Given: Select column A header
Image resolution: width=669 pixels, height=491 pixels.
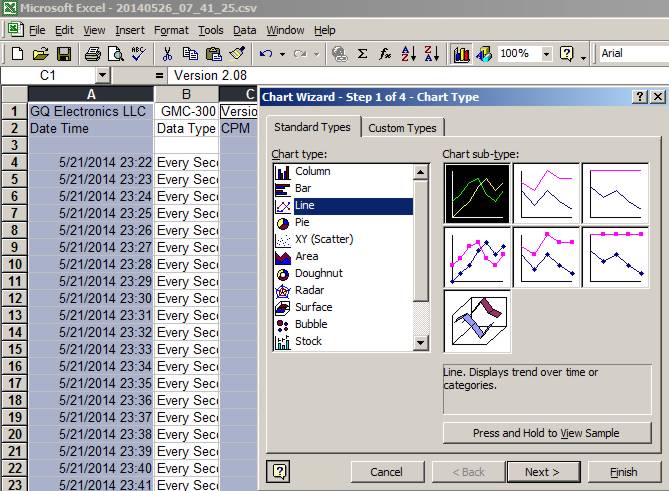Looking at the screenshot, I should [x=91, y=94].
